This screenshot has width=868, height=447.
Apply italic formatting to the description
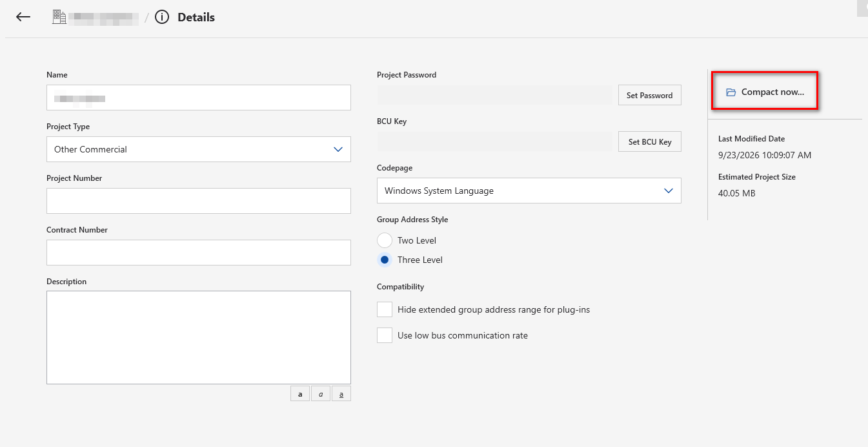pyautogui.click(x=321, y=393)
